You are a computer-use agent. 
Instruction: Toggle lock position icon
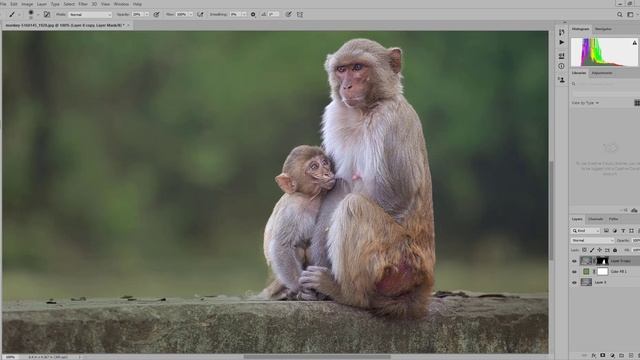pos(600,250)
